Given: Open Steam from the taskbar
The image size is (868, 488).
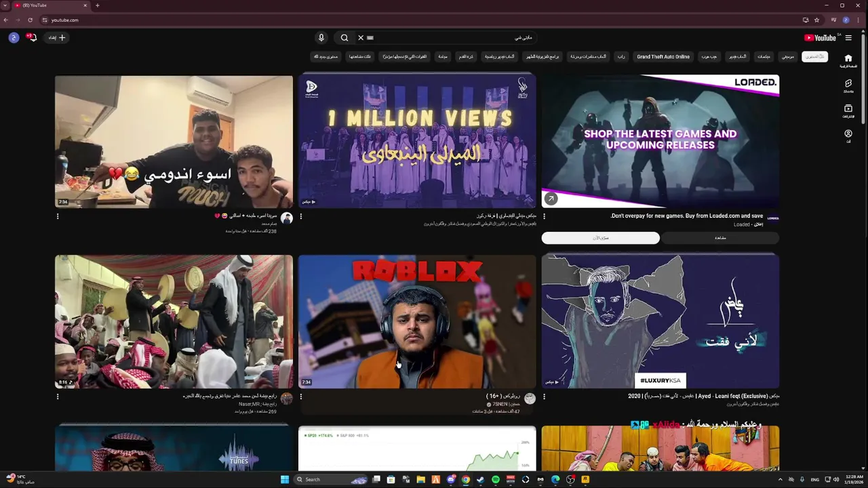Looking at the screenshot, I should [481, 480].
